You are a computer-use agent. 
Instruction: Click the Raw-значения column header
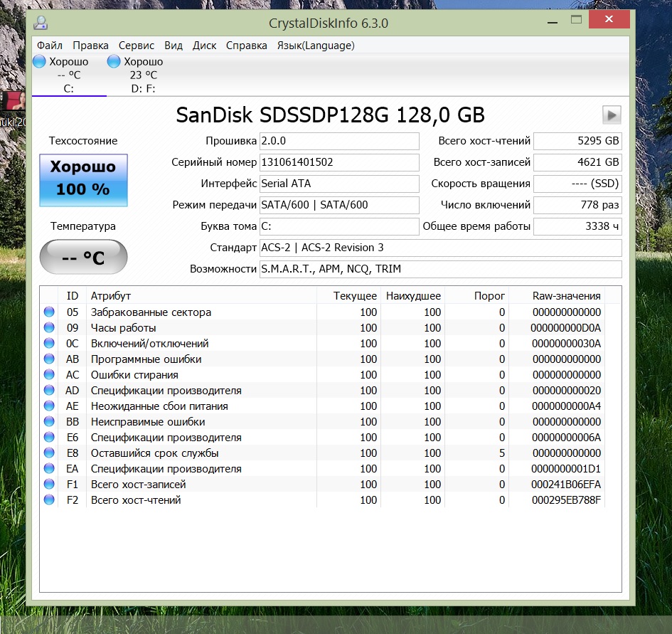(557, 295)
